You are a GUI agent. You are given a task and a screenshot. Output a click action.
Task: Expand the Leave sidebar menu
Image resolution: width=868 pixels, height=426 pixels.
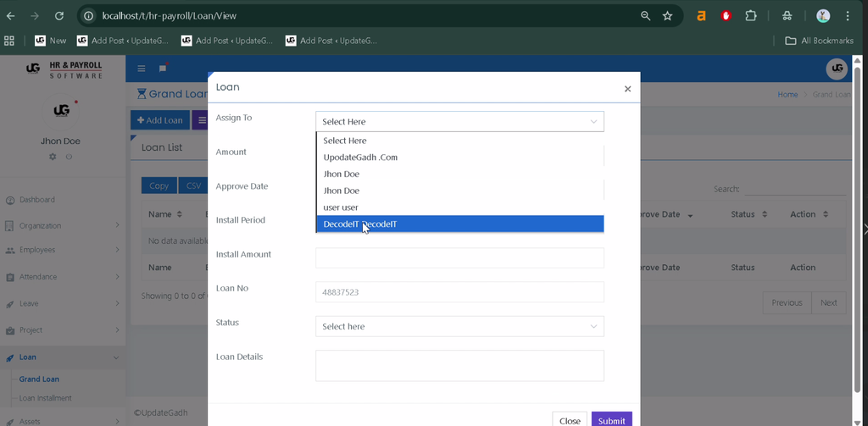(x=63, y=303)
